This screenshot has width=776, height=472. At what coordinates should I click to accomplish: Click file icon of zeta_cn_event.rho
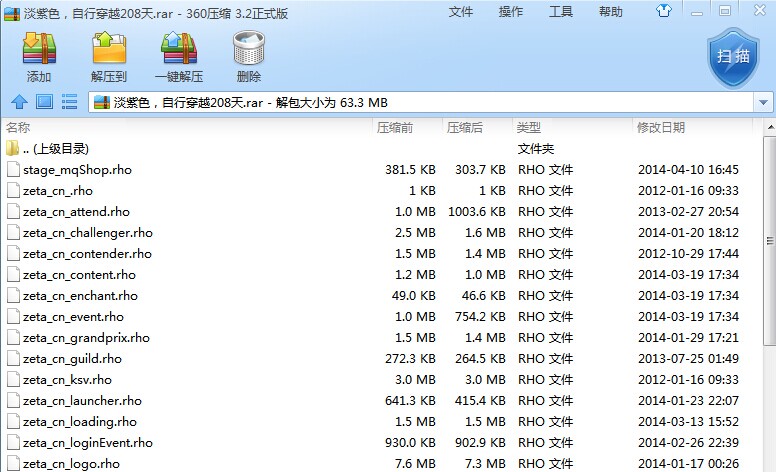tap(13, 317)
